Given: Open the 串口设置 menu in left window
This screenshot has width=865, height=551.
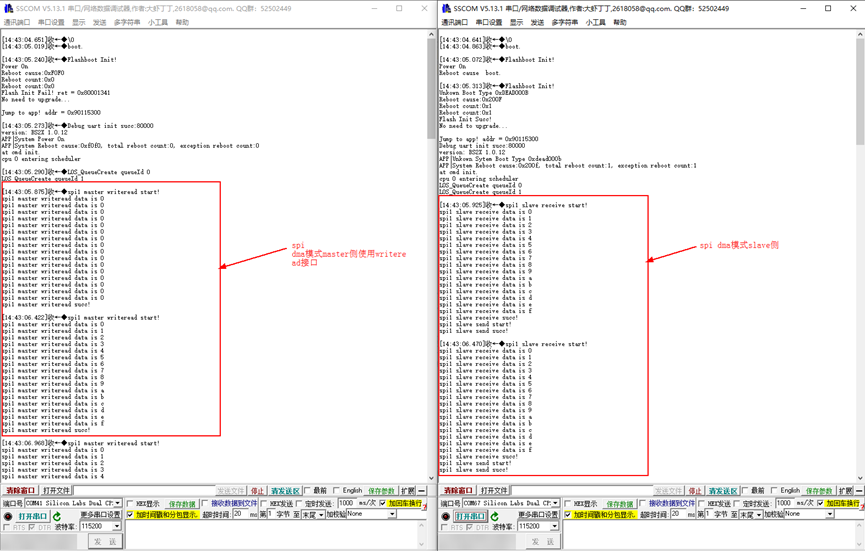Looking at the screenshot, I should point(50,22).
